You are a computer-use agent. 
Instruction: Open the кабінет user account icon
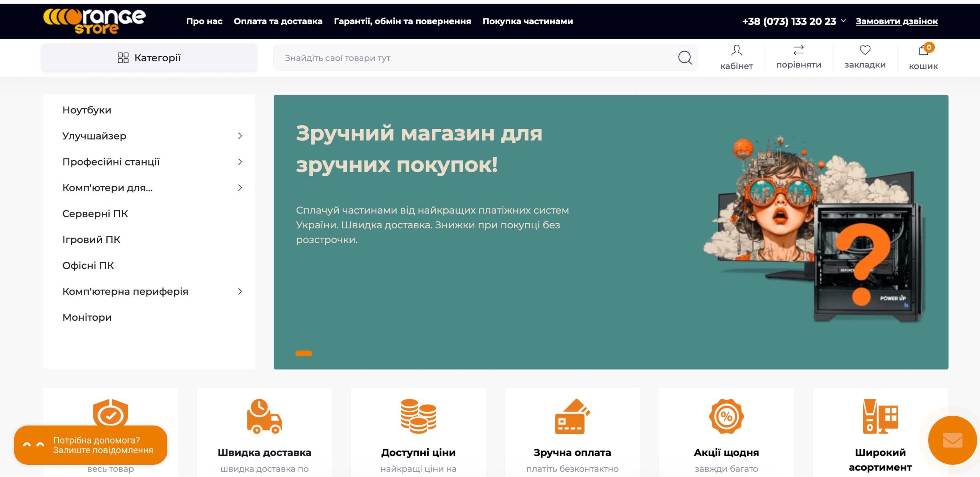pyautogui.click(x=736, y=50)
